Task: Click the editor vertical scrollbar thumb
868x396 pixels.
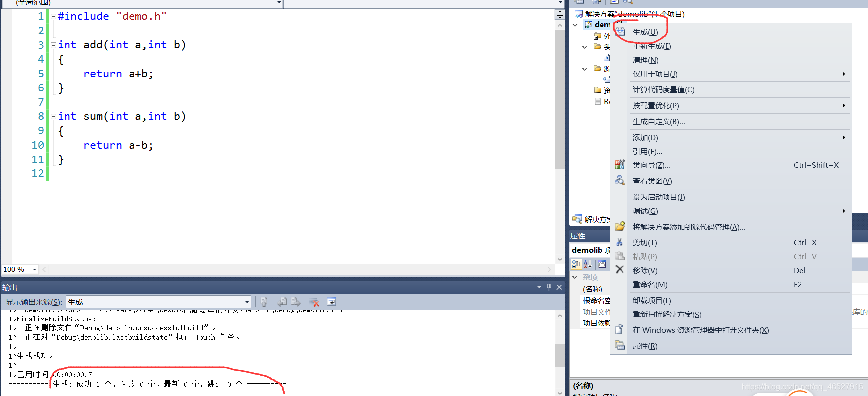Action: tap(560, 99)
